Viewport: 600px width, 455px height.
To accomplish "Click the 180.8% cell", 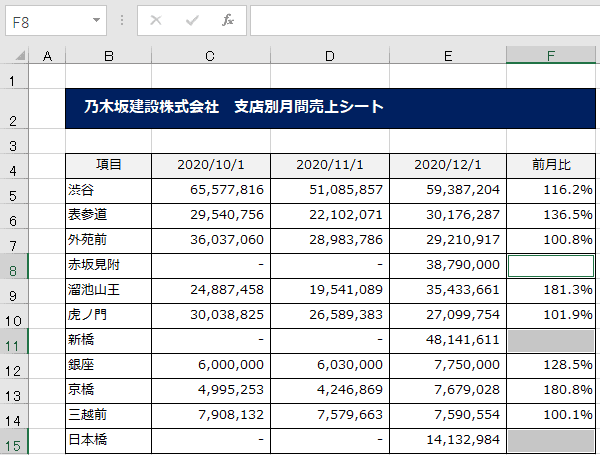I will point(551,391).
